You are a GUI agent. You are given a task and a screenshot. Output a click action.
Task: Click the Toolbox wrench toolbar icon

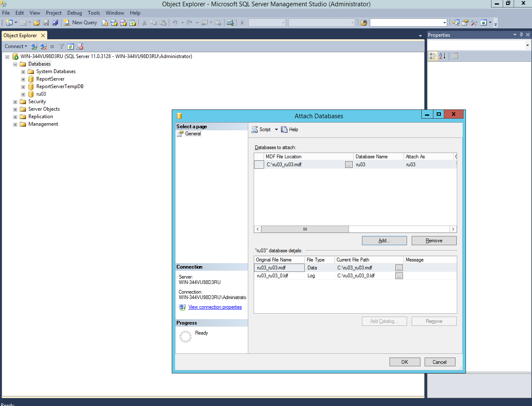[474, 23]
